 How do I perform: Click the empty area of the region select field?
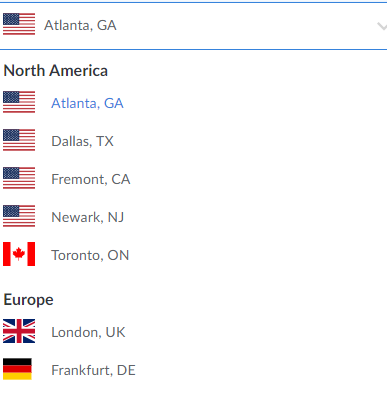tap(247, 26)
